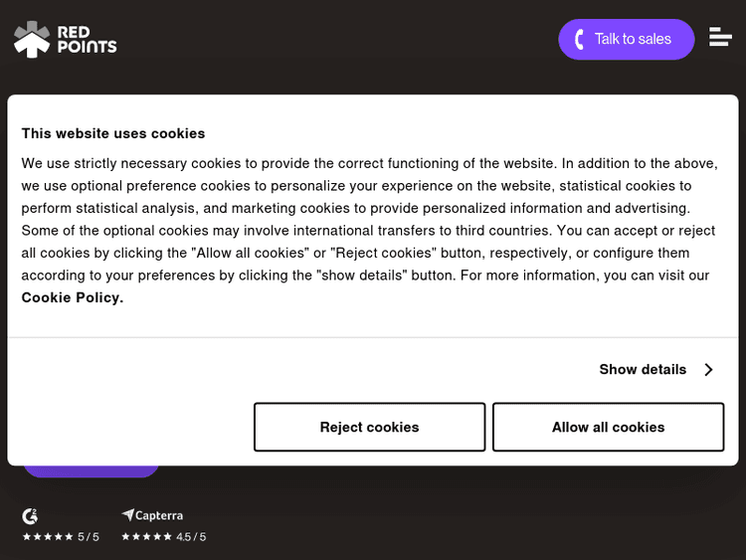Viewport: 746px width, 560px height.
Task: Click the purple button peeking below the dialog
Action: coord(91,470)
